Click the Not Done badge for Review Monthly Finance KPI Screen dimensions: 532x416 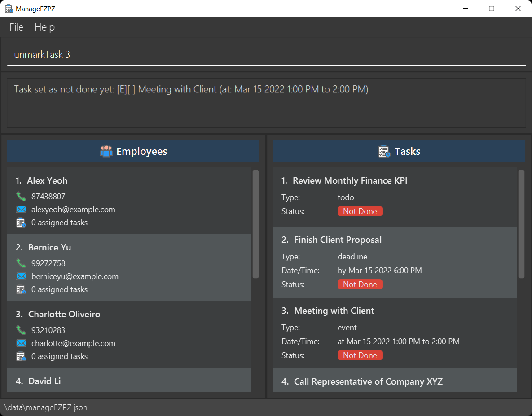(360, 211)
